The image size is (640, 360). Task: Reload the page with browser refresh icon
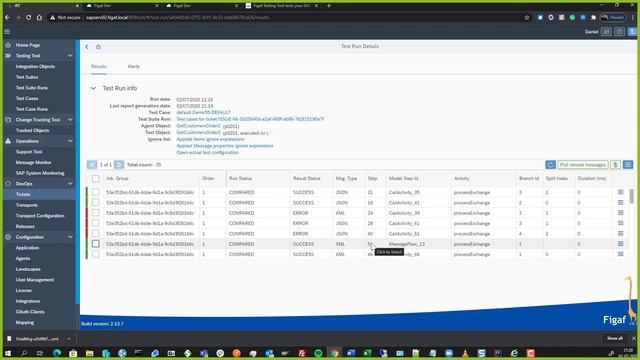tap(29, 18)
